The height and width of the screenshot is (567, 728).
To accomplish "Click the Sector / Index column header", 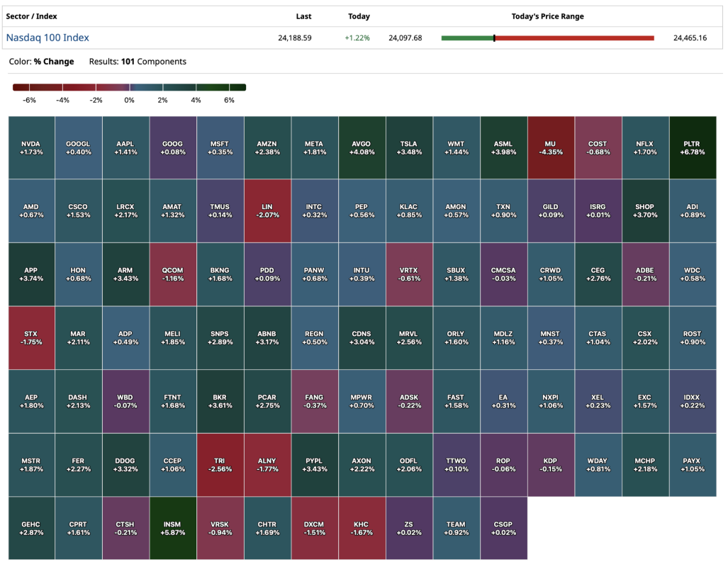I will 31,16.
